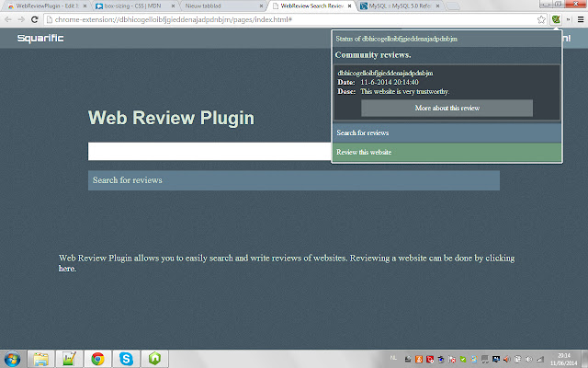Viewport: 588px width, 368px height.
Task: Switch to the box-sizing - CSS | MDN tab
Action: pos(133,6)
